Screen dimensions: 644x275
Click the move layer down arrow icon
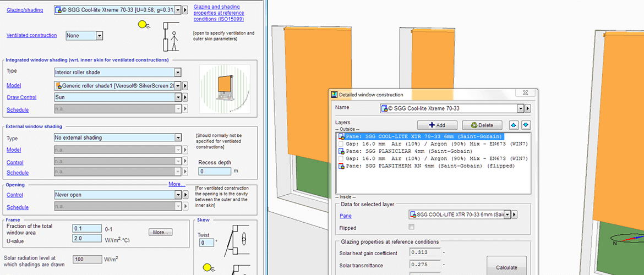[x=526, y=125]
